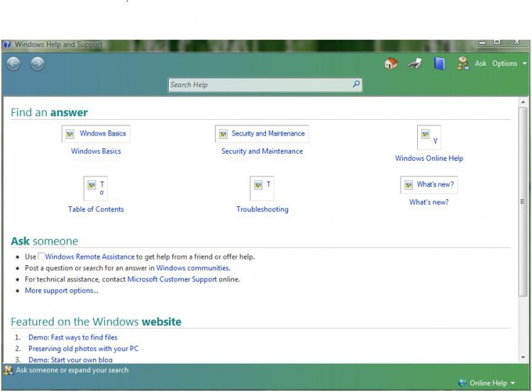Click the Search Help input field

pos(265,85)
